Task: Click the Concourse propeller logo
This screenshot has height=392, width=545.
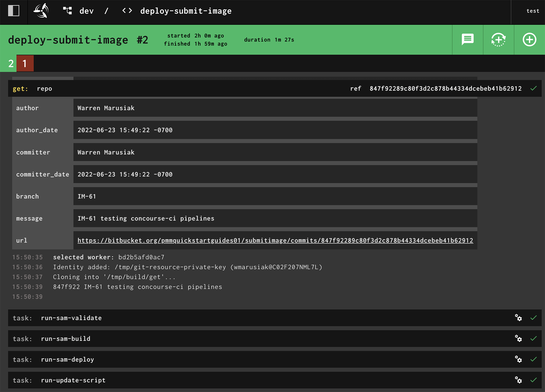Action: pyautogui.click(x=41, y=11)
